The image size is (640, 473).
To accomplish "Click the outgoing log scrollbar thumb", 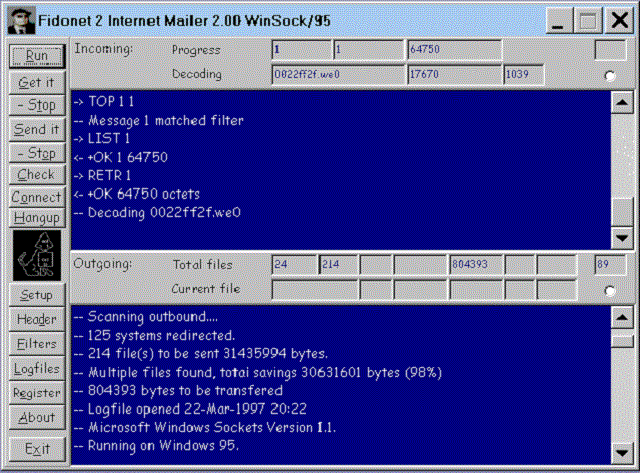I will [622, 341].
